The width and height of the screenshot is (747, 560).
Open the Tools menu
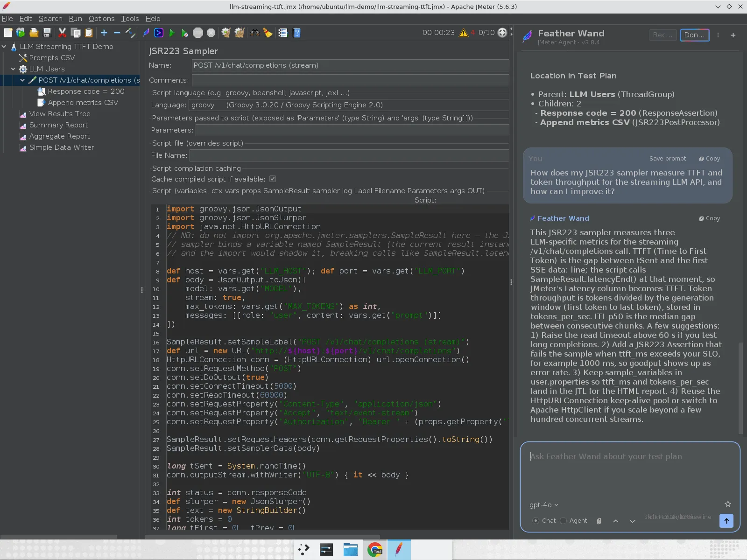[x=130, y=19]
